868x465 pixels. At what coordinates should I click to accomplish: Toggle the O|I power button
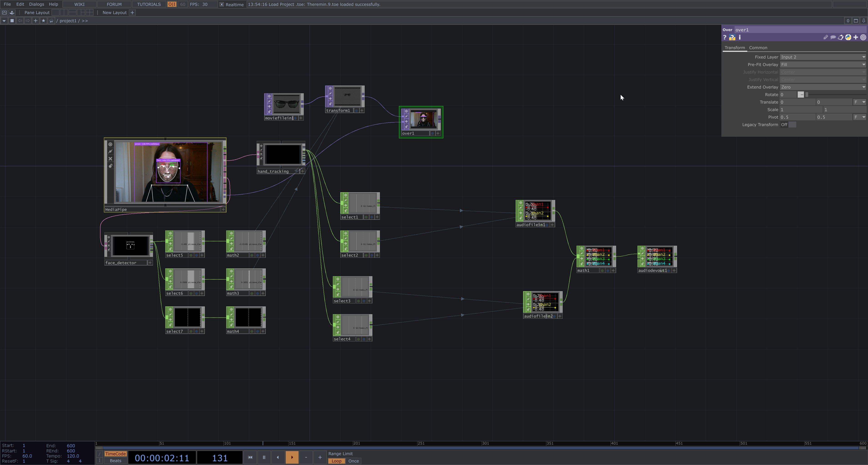(172, 4)
